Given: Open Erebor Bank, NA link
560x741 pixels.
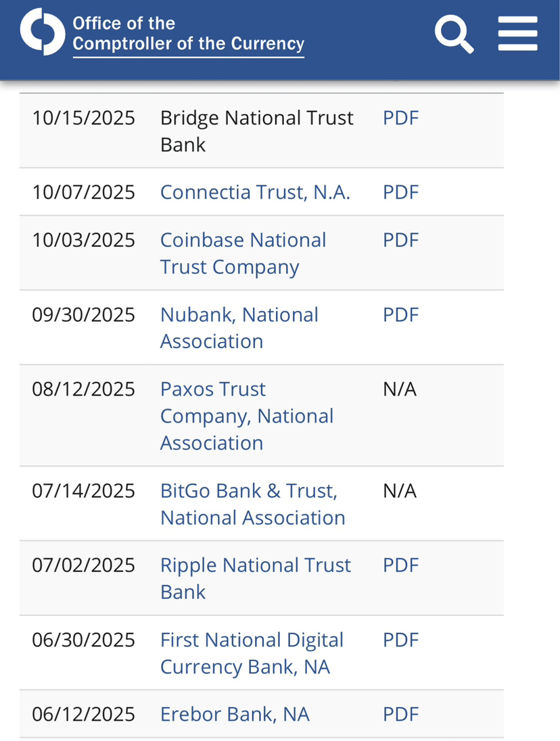Looking at the screenshot, I should (x=235, y=714).
